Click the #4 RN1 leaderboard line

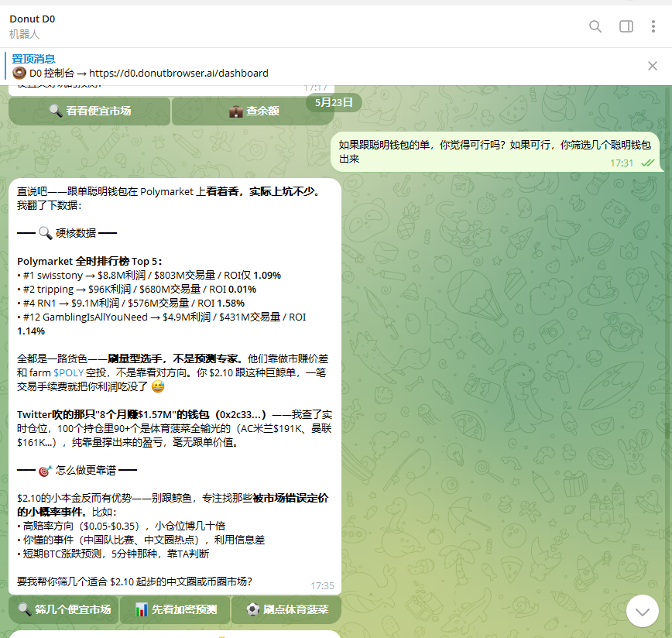click(131, 304)
